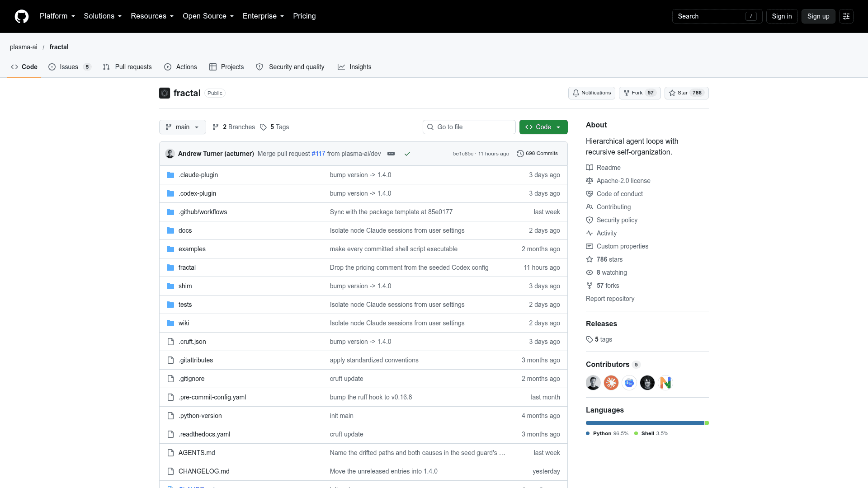The width and height of the screenshot is (868, 488).
Task: Expand the Enterprise header menu
Action: click(264, 16)
